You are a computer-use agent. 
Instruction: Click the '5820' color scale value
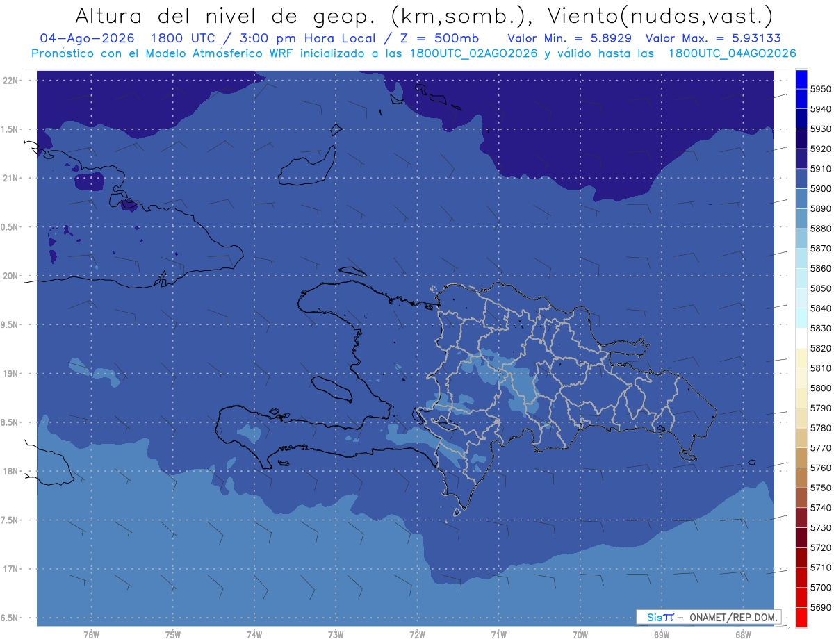pyautogui.click(x=820, y=348)
